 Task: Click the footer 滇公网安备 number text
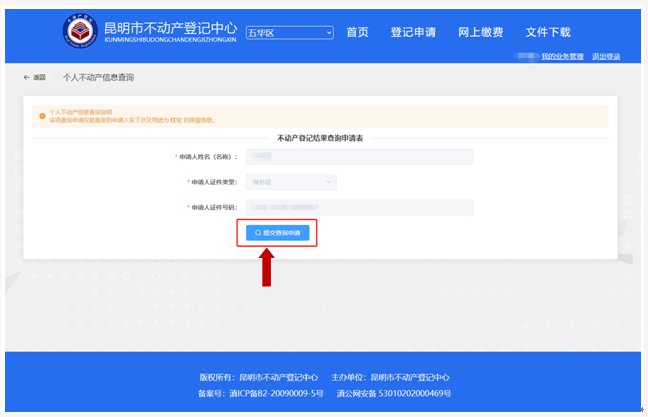click(393, 393)
